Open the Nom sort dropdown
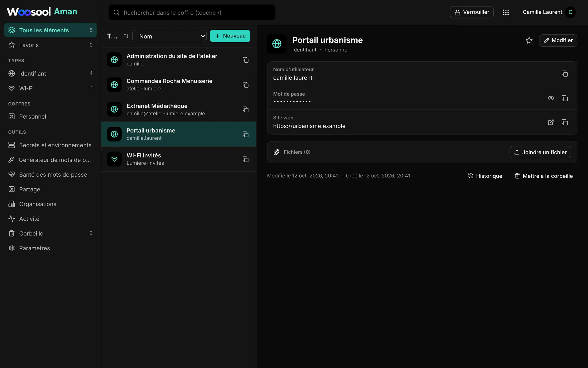Viewport: 588px width, 368px height. click(169, 36)
